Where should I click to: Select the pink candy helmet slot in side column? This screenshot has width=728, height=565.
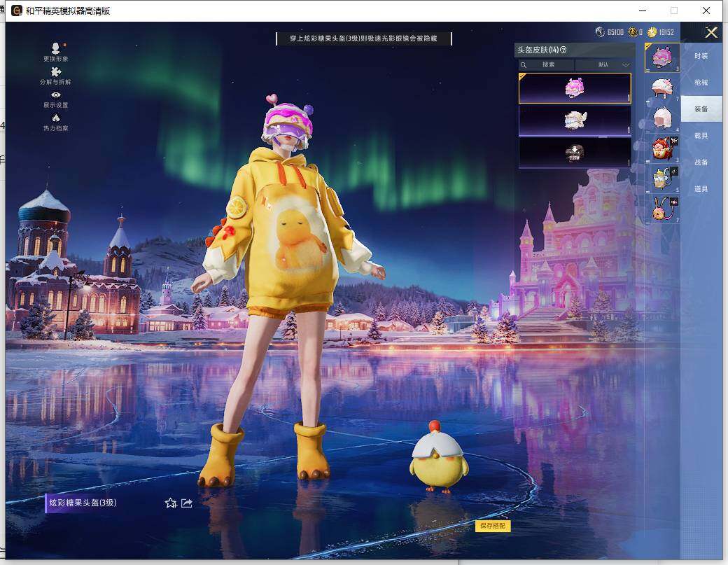click(662, 57)
